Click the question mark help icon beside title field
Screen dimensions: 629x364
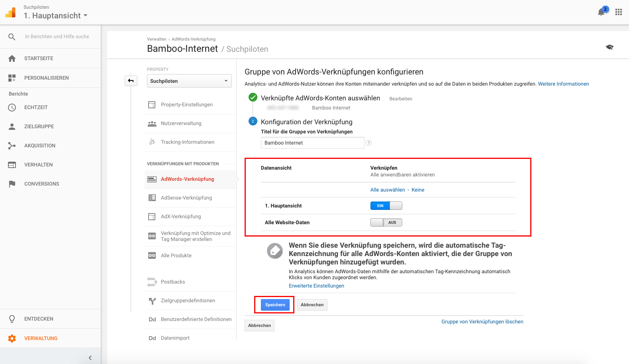369,143
